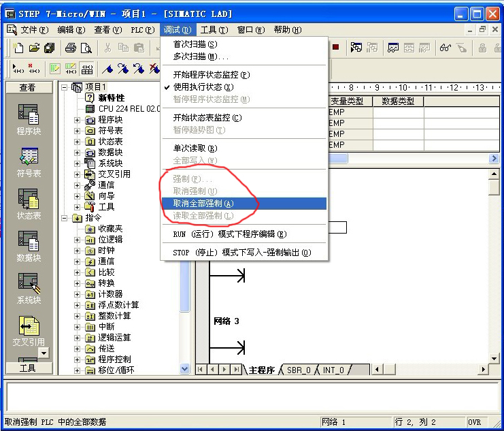Go to previous bookmark flag icon
The width and height of the screenshot is (504, 431).
[139, 69]
